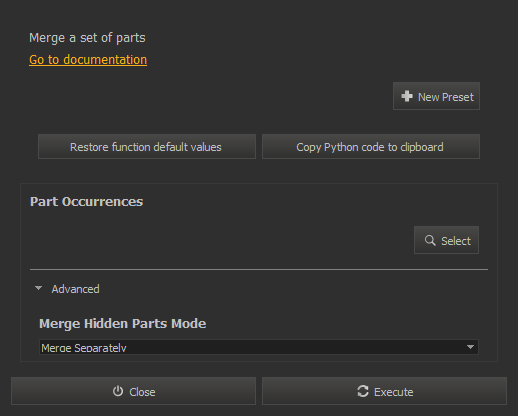The width and height of the screenshot is (518, 416).
Task: Click the Merge Hidden Parts Mode dropdown arrow
Action: pyautogui.click(x=470, y=347)
